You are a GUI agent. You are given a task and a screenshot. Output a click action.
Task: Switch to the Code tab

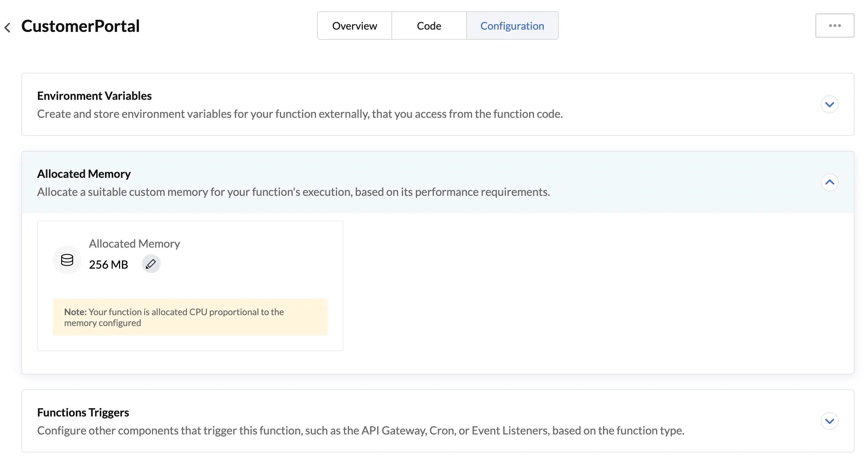(x=429, y=26)
